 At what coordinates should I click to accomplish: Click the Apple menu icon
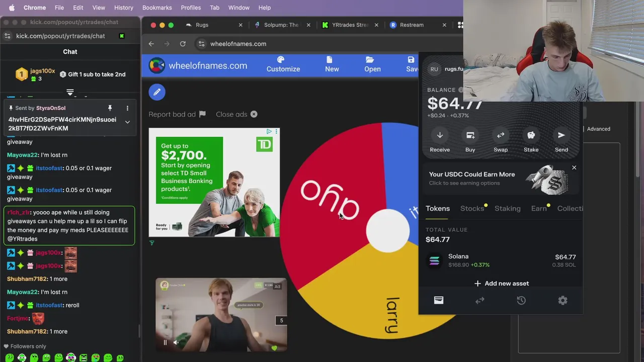click(12, 8)
